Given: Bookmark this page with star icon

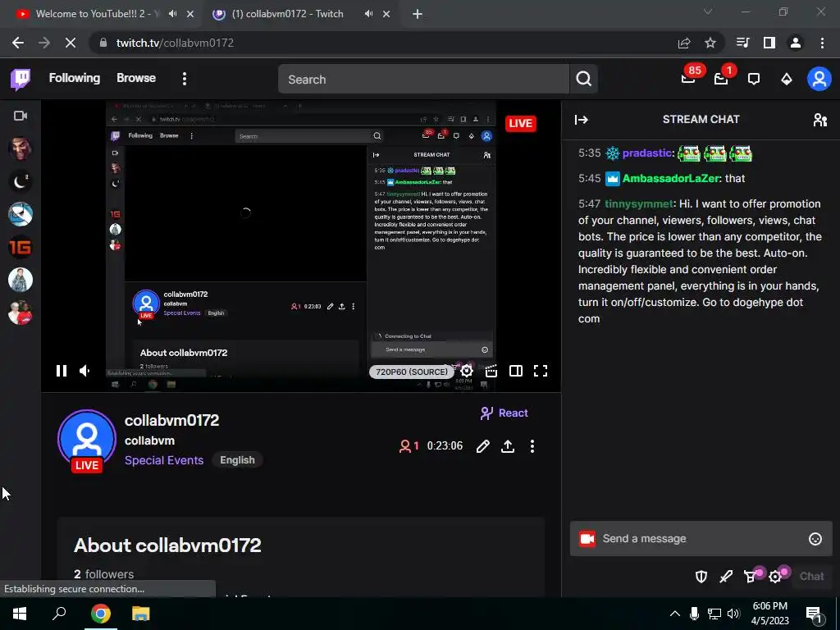Looking at the screenshot, I should pyautogui.click(x=710, y=43).
